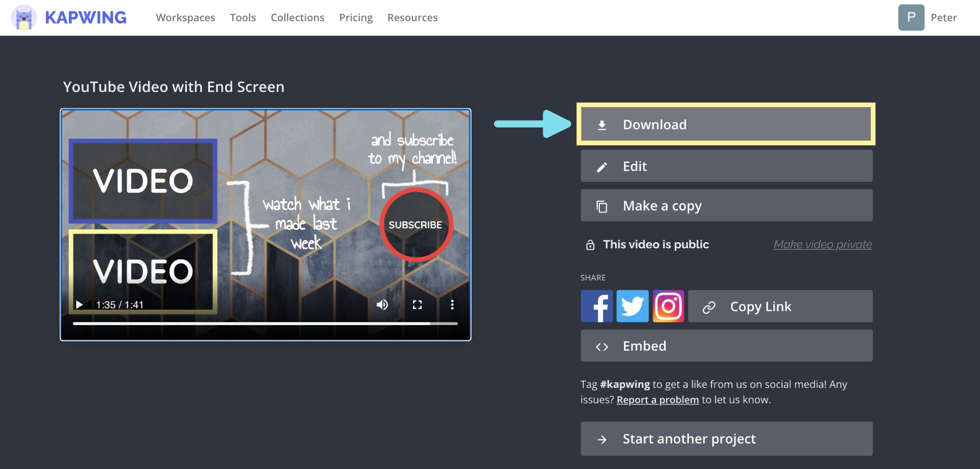Share video on Twitter
Viewport: 980px width, 469px height.
pyautogui.click(x=632, y=306)
